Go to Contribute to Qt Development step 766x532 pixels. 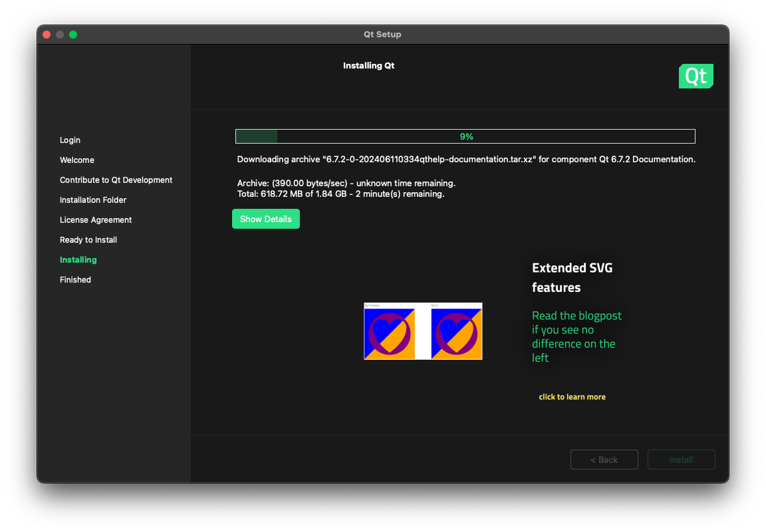coord(116,180)
